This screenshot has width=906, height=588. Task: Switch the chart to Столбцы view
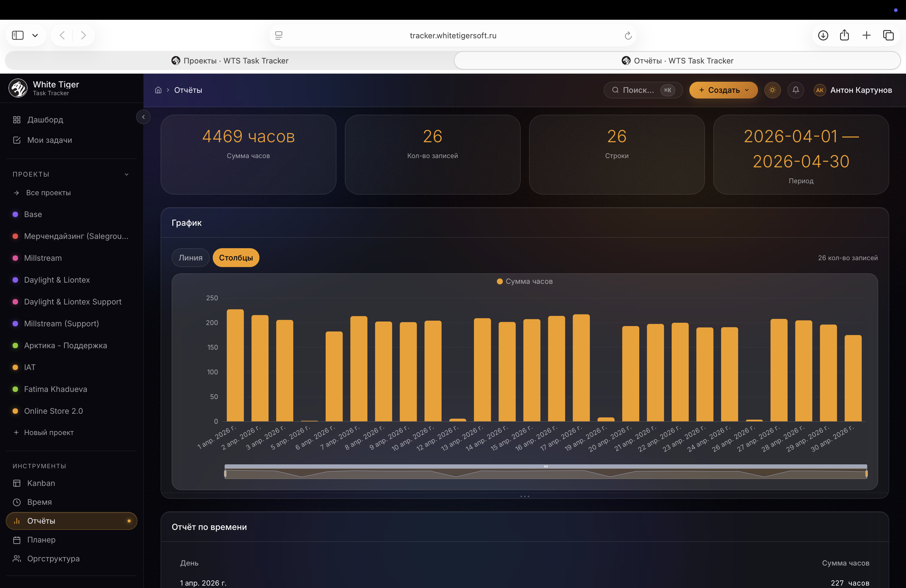coord(236,258)
